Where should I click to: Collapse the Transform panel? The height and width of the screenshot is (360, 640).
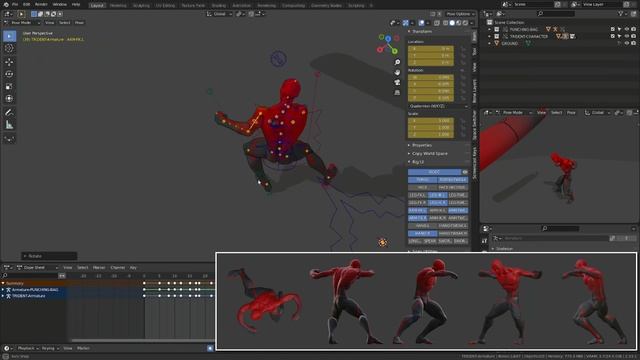tap(422, 31)
